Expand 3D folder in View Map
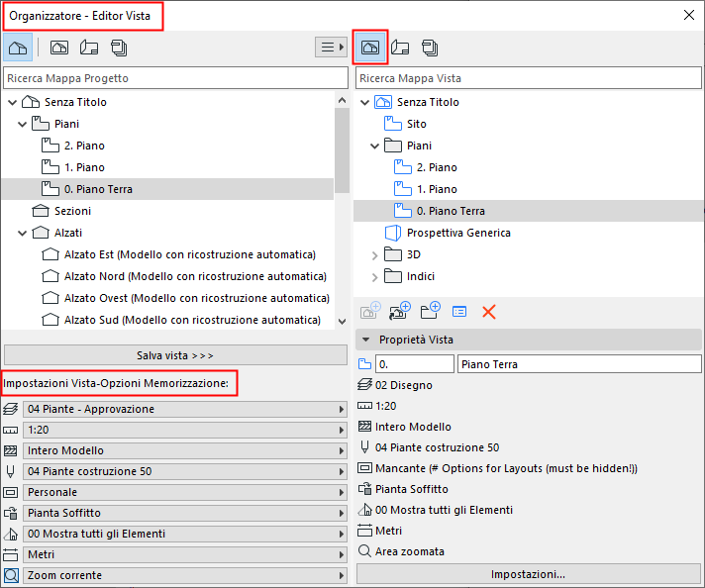This screenshot has width=705, height=588. tap(374, 254)
